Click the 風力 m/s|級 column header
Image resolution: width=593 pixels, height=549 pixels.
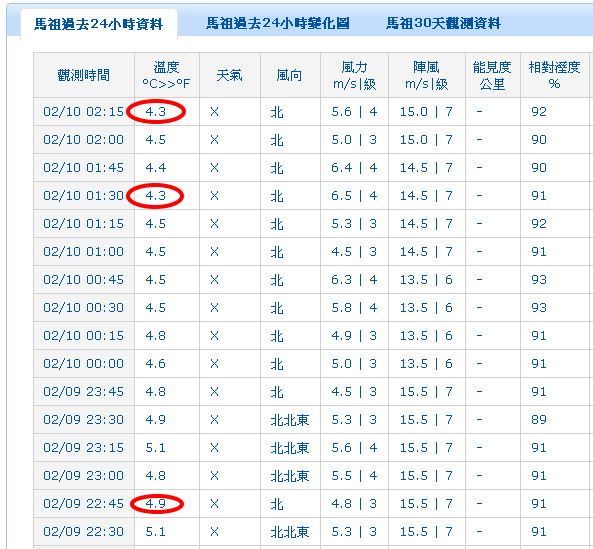(354, 75)
